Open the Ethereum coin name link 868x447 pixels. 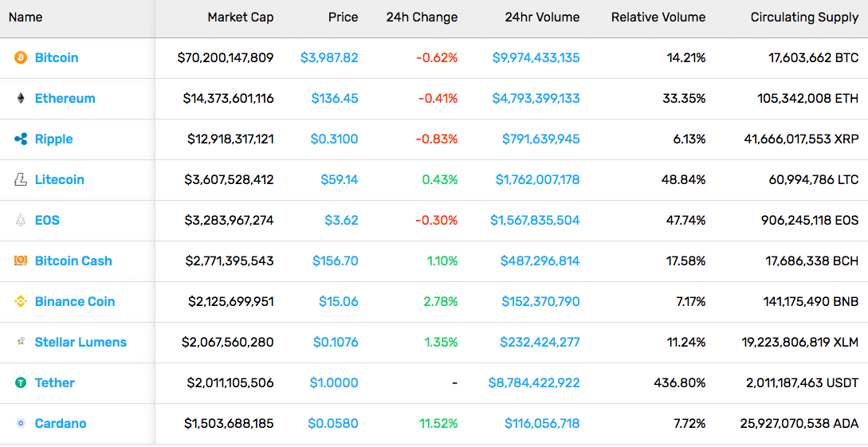pos(65,99)
